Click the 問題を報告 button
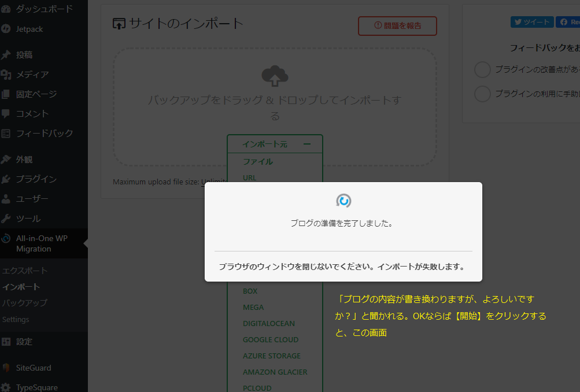 pyautogui.click(x=397, y=26)
